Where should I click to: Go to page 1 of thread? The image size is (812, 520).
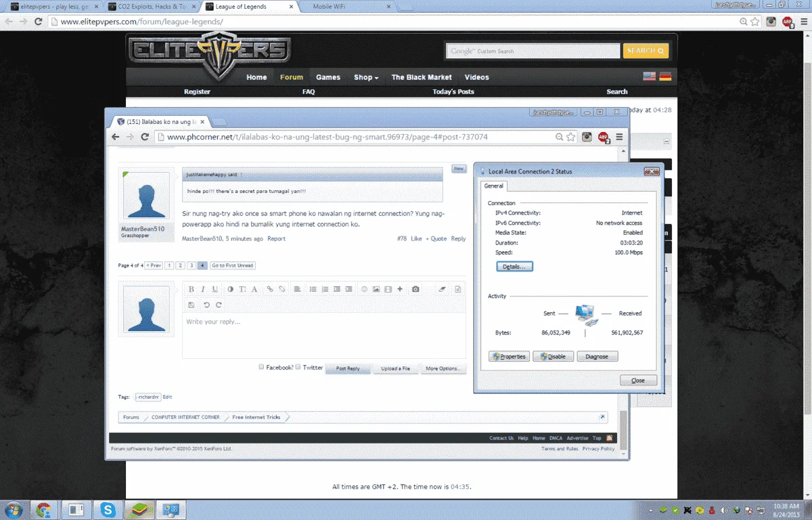(x=169, y=265)
